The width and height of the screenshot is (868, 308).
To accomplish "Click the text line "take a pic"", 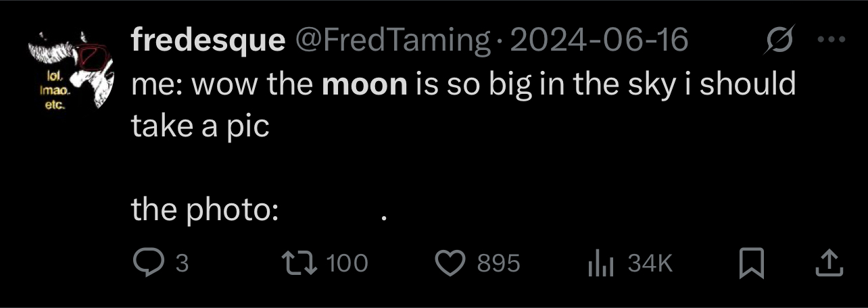I will tap(200, 126).
